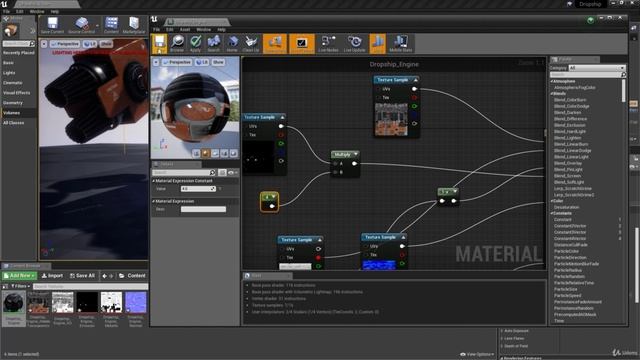Collapse the Multiply node arrow

[x=356, y=154]
